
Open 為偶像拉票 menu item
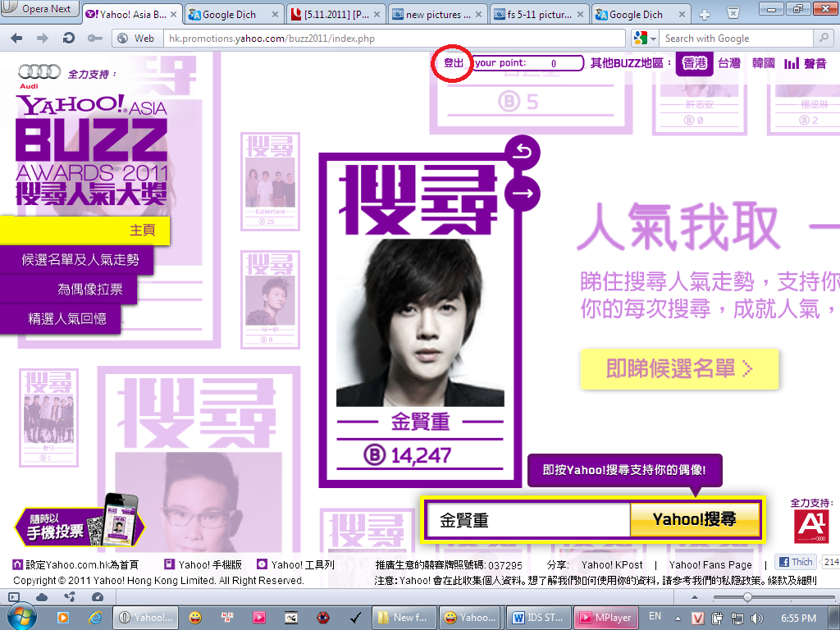(x=69, y=290)
